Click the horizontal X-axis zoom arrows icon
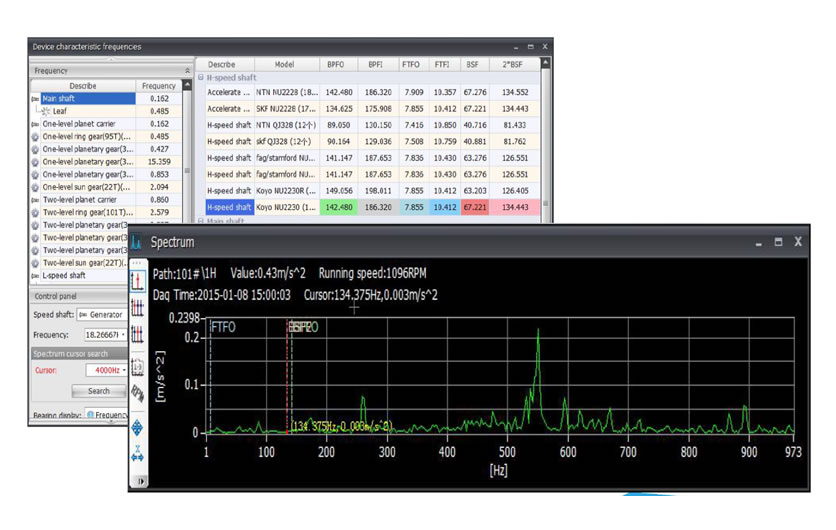 tap(138, 454)
